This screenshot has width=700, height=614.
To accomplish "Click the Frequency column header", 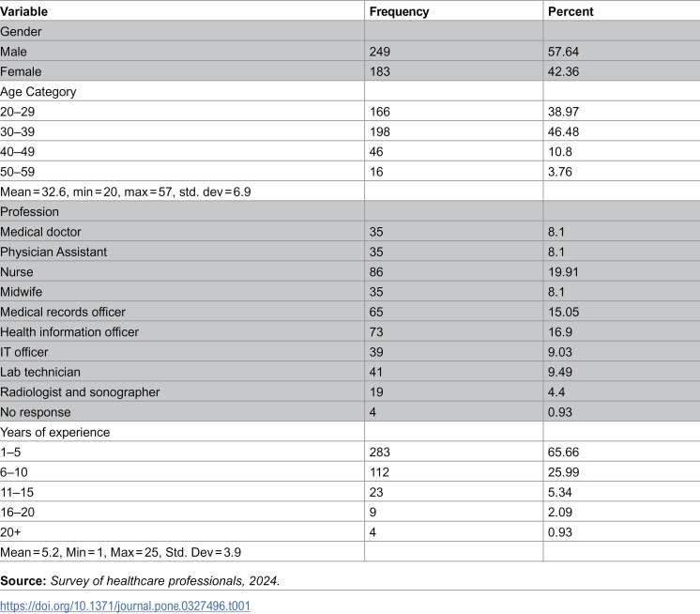I will [399, 11].
